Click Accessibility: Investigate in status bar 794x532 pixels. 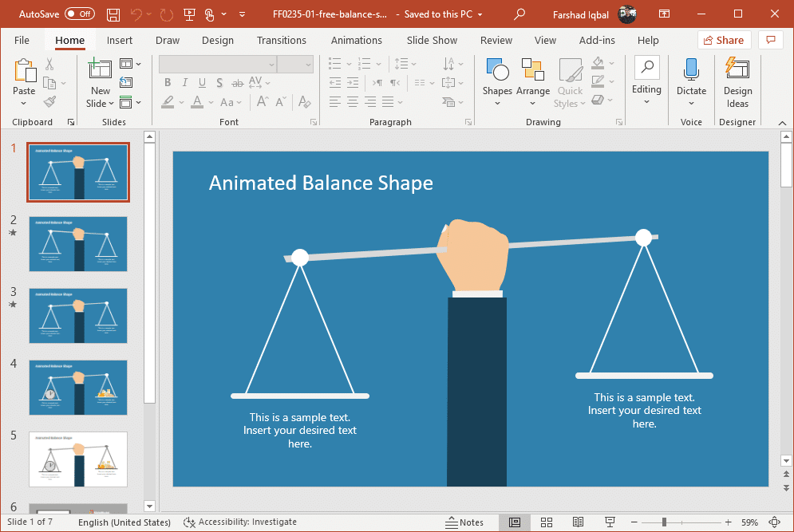point(240,522)
